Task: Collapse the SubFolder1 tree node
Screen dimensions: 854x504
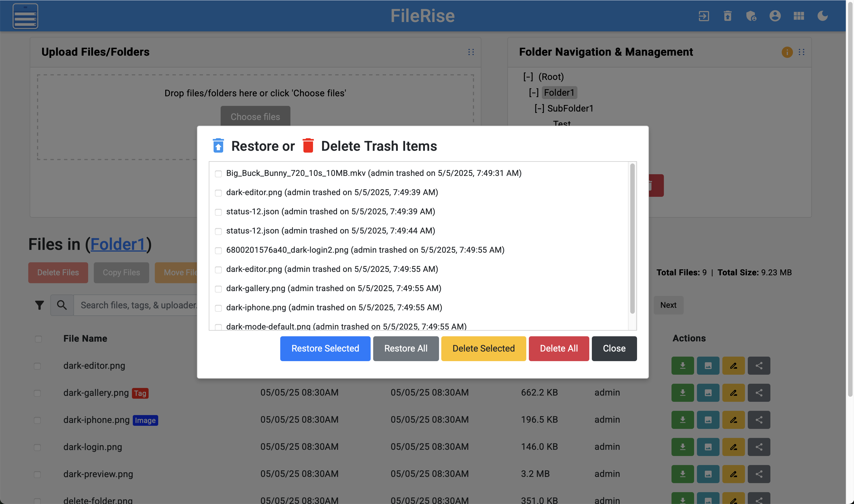Action: (x=539, y=108)
